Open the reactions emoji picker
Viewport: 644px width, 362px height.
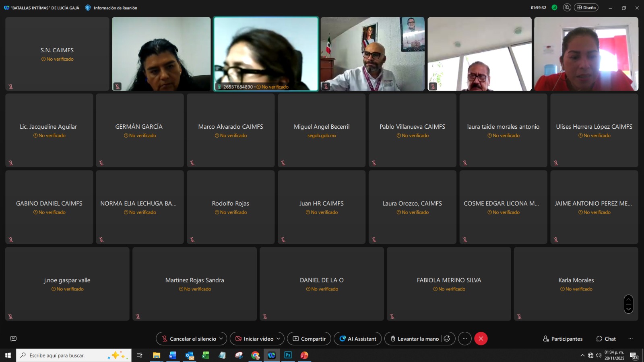[x=447, y=339]
